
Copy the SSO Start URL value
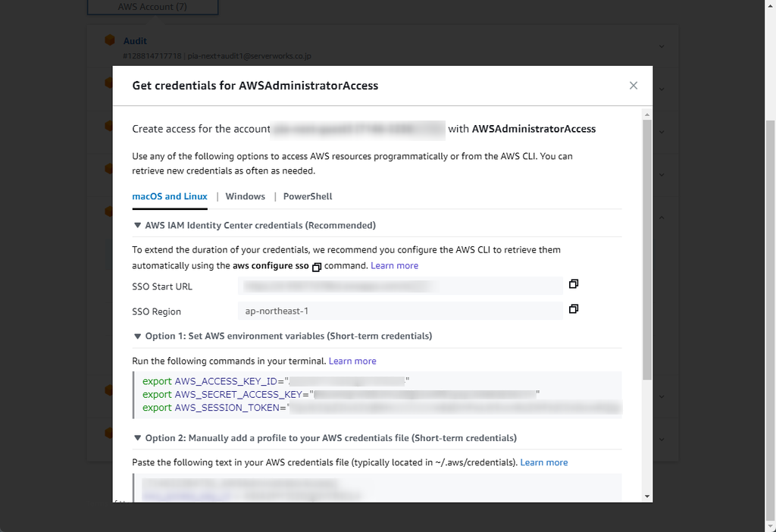click(x=574, y=284)
